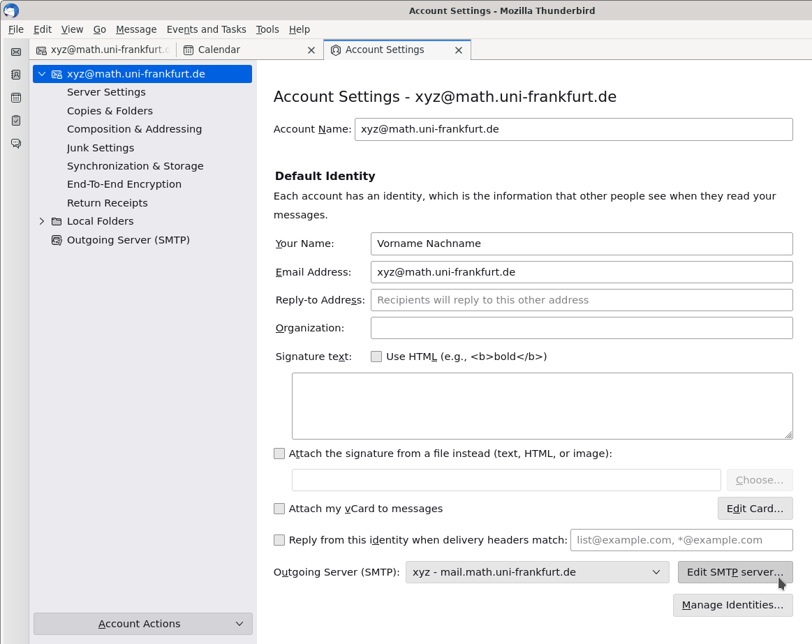The width and height of the screenshot is (812, 644).
Task: Close the Calendar tab
Action: click(311, 50)
